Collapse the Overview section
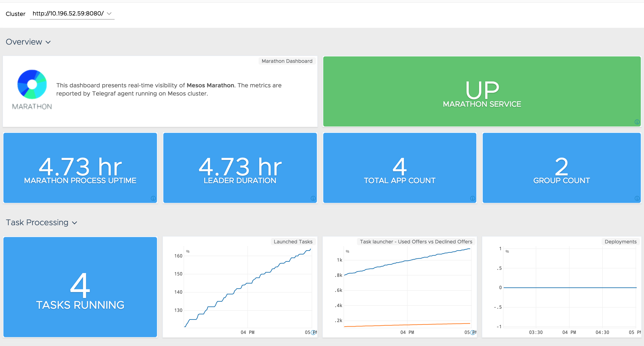Screen dimensions: 644x346 [x=48, y=42]
